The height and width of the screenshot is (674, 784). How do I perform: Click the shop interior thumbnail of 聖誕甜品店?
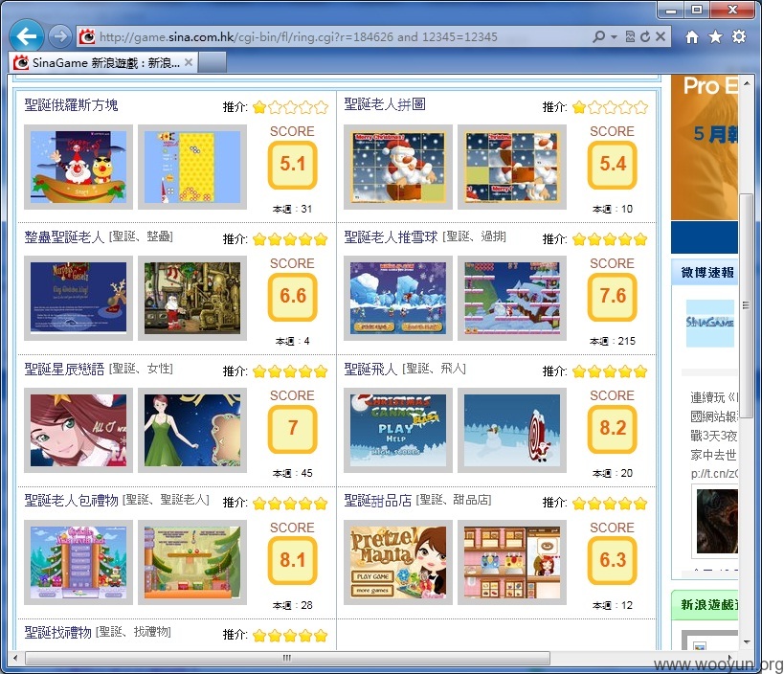pos(512,562)
